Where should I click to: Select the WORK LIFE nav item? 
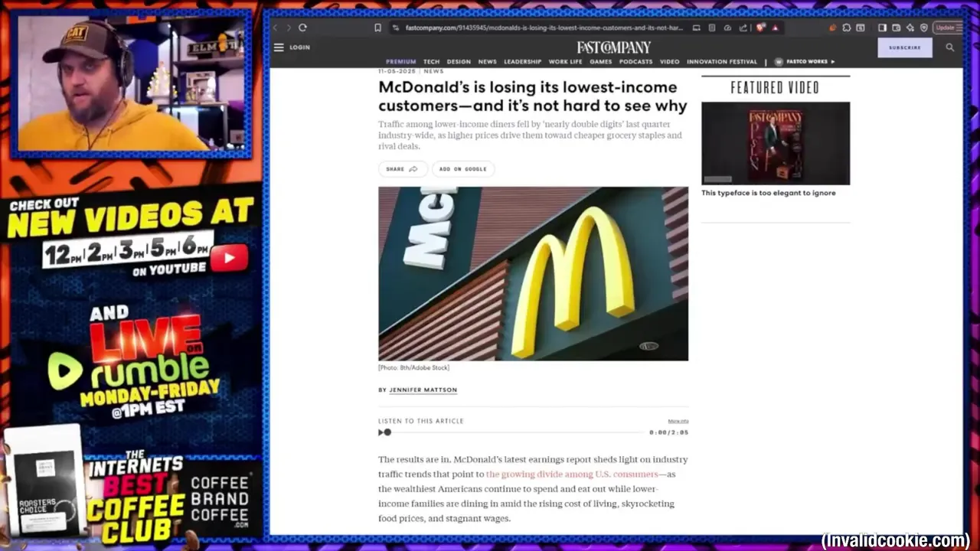(x=565, y=62)
